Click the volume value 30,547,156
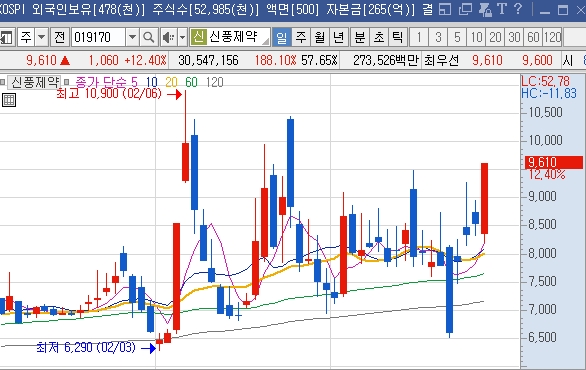 pyautogui.click(x=208, y=60)
